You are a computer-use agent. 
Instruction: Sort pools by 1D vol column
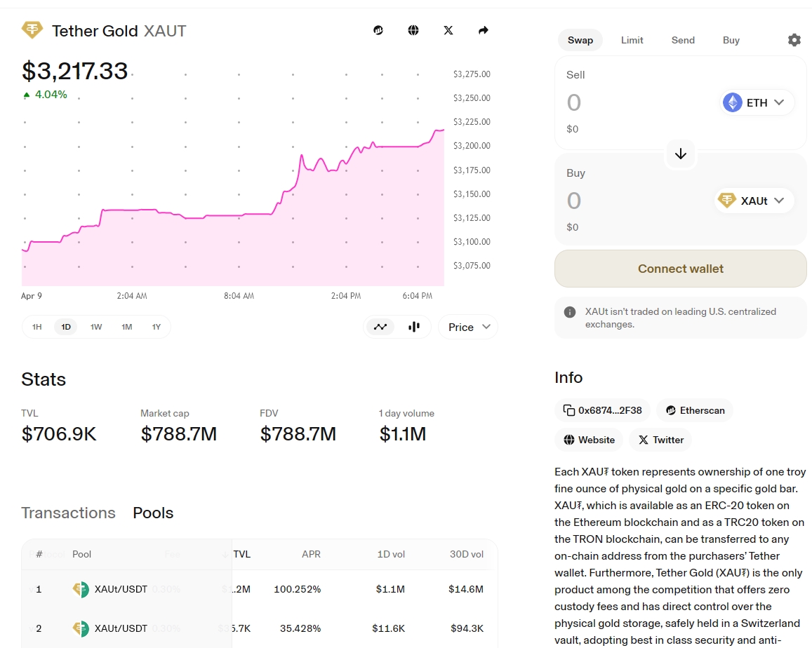point(391,554)
